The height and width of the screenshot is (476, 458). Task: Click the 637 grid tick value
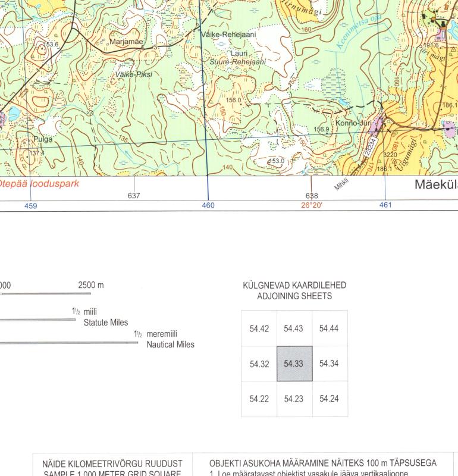(x=134, y=196)
